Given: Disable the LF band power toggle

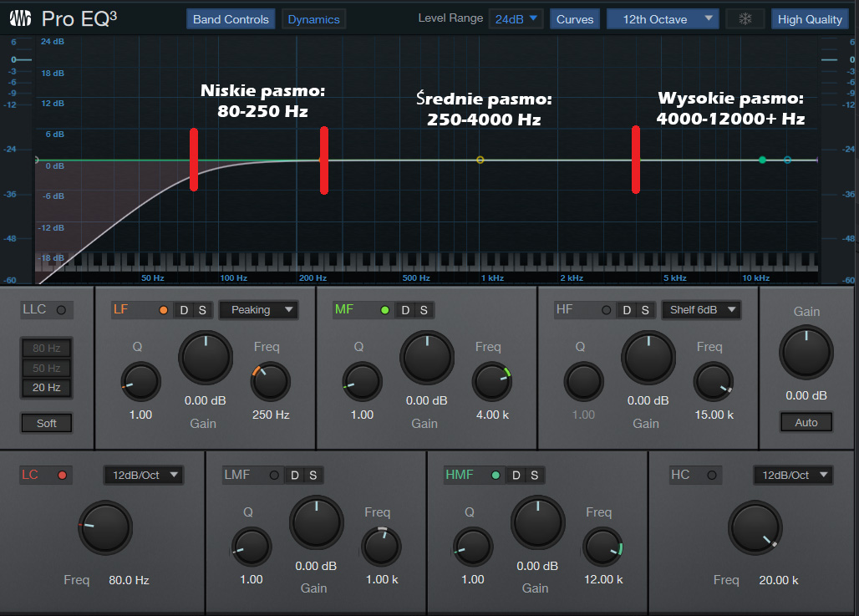Looking at the screenshot, I should click(x=163, y=310).
